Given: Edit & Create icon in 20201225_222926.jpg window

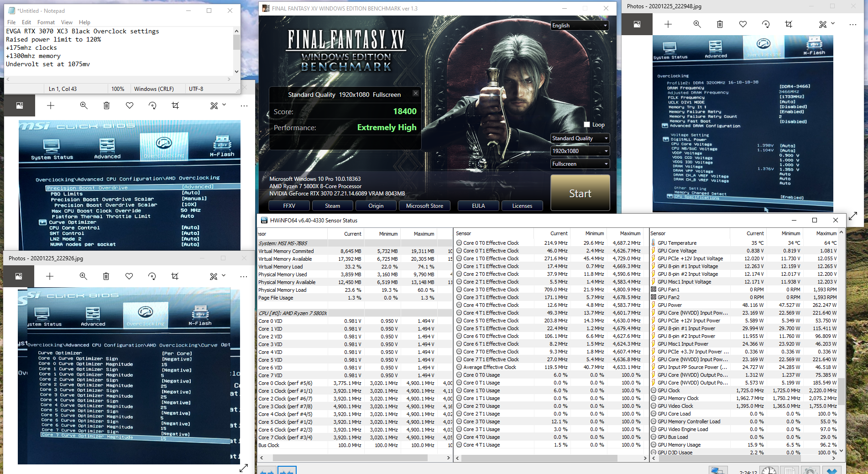Looking at the screenshot, I should click(214, 276).
